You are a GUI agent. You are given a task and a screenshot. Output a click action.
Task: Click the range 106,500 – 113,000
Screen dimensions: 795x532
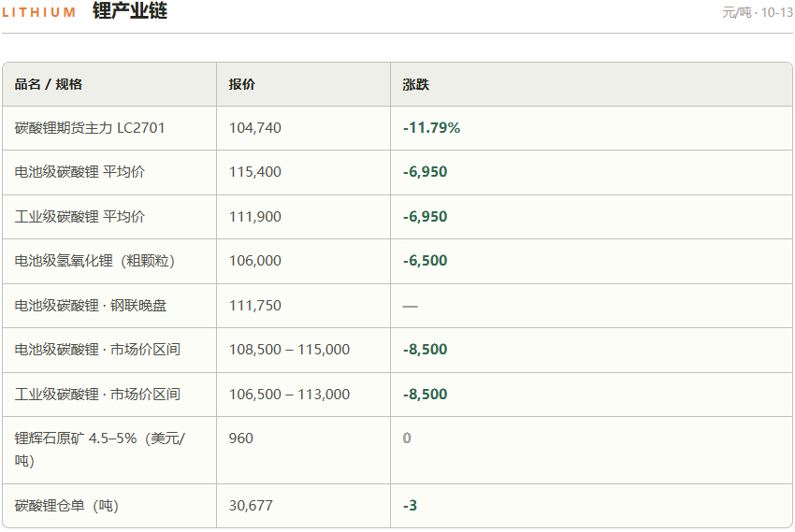click(289, 395)
